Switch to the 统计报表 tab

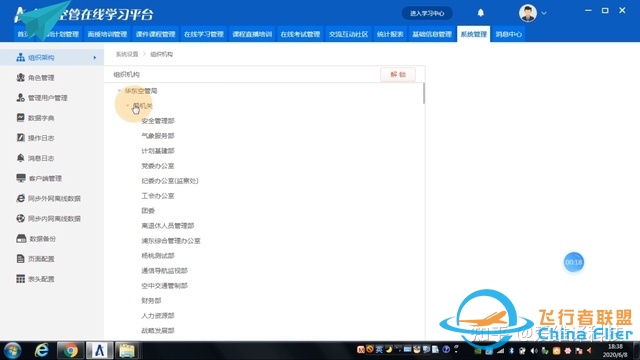tap(390, 34)
